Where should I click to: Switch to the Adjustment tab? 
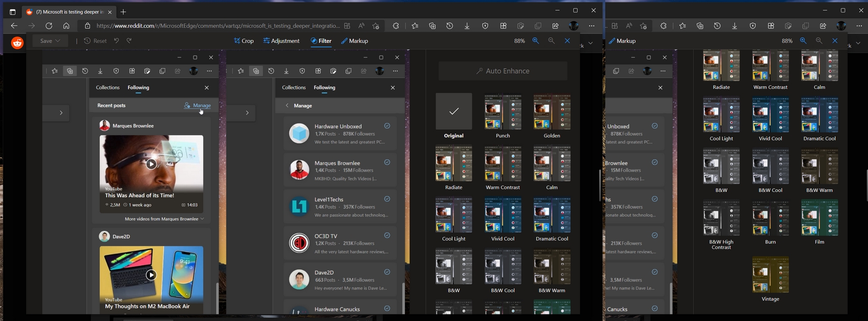pyautogui.click(x=281, y=41)
